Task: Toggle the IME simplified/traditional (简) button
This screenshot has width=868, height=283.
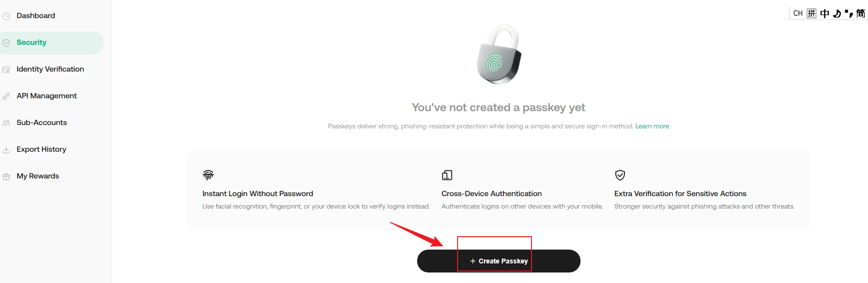Action: click(x=861, y=13)
